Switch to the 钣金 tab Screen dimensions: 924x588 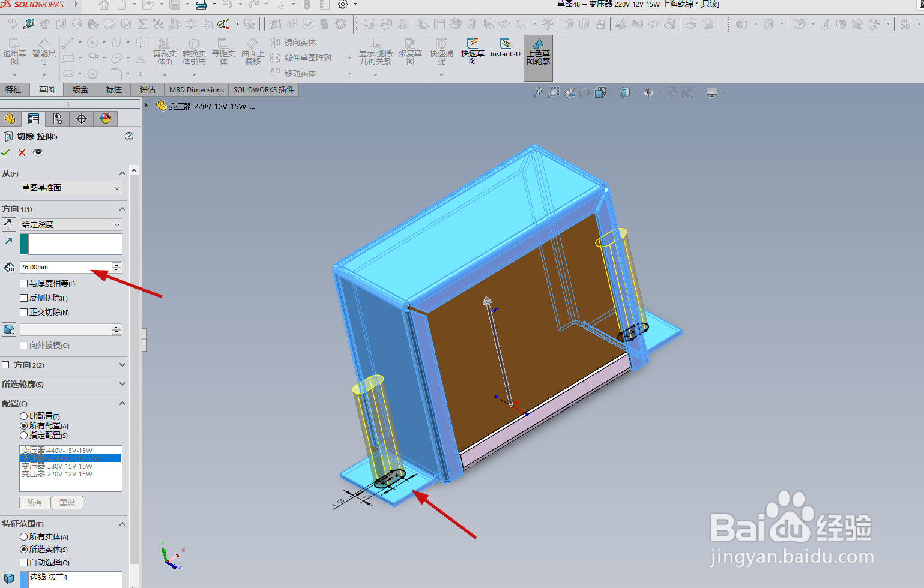coord(80,89)
